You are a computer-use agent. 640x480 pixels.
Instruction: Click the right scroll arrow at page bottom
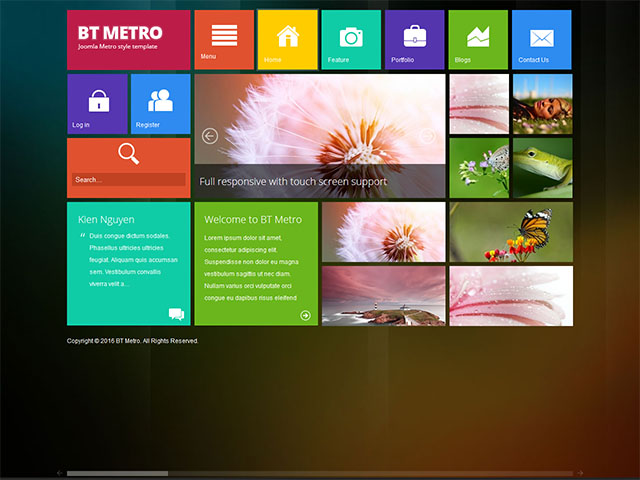pyautogui.click(x=580, y=473)
